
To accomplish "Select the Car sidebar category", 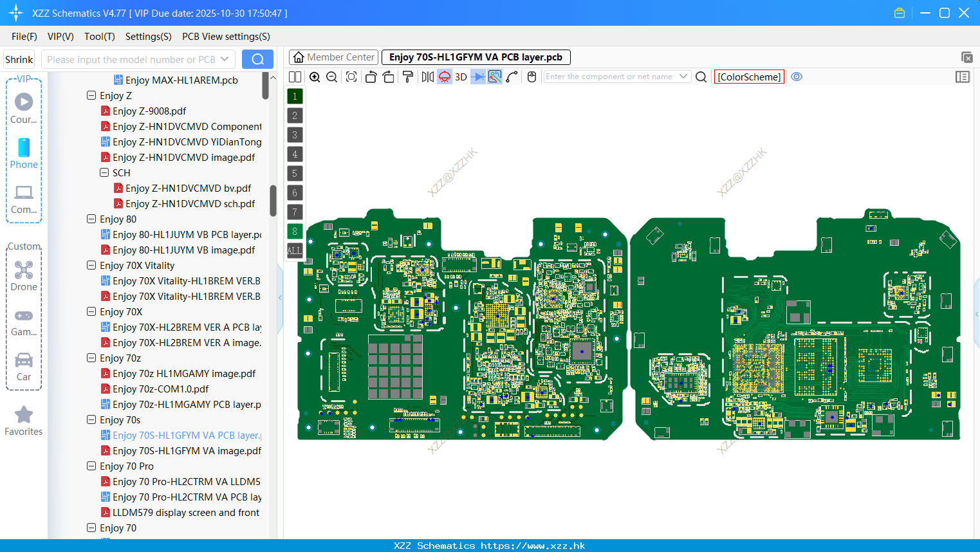I will 24,366.
